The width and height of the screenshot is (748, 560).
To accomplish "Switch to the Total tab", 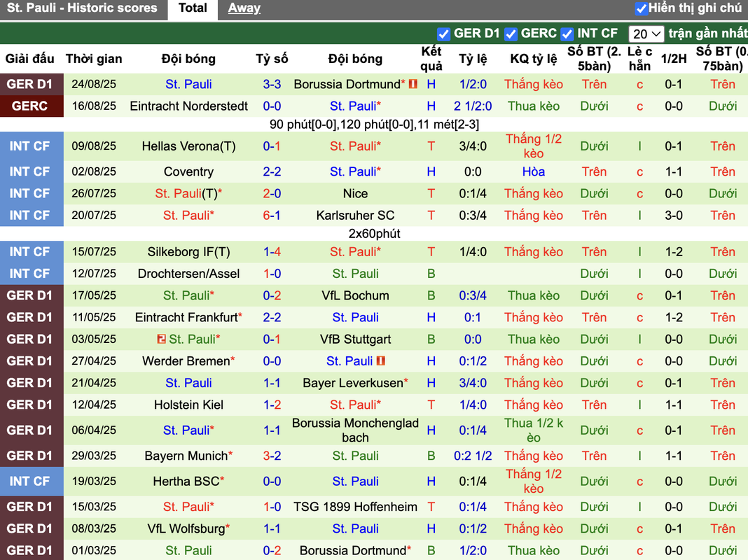I will point(193,8).
